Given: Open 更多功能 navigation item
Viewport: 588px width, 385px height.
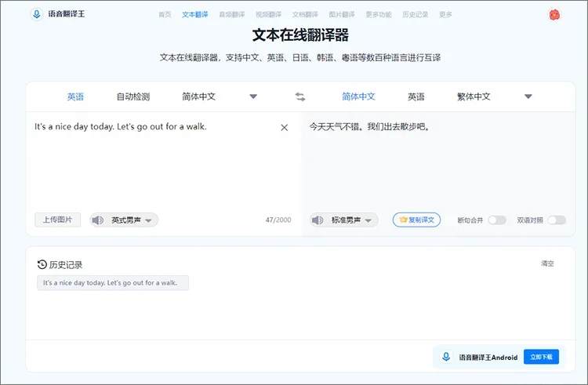Looking at the screenshot, I should click(379, 15).
